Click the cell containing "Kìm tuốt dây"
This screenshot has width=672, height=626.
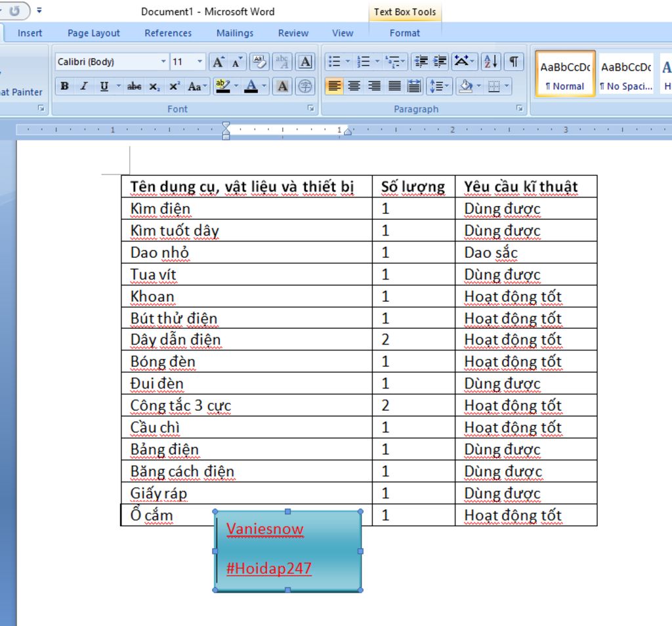247,230
